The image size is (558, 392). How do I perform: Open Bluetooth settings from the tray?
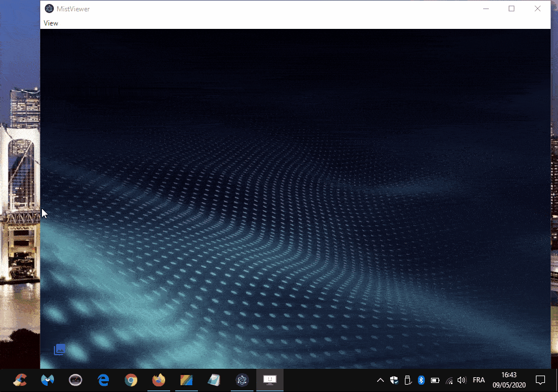click(421, 380)
